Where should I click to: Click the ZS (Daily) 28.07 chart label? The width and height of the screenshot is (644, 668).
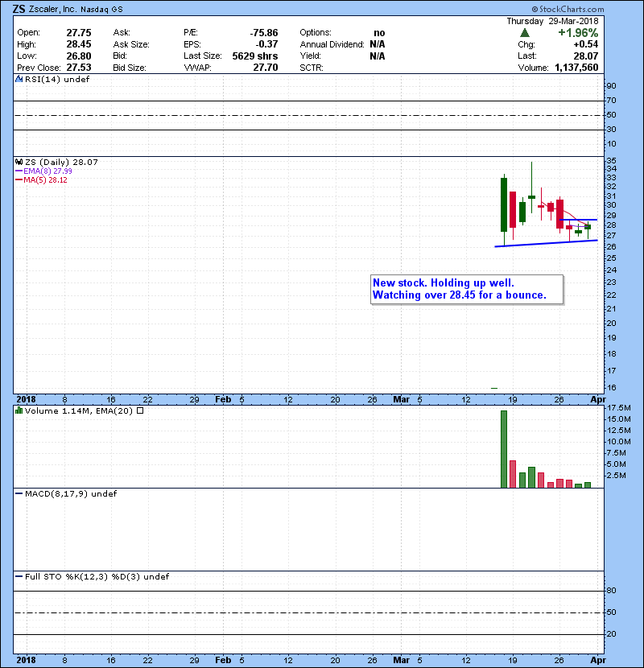[61, 162]
